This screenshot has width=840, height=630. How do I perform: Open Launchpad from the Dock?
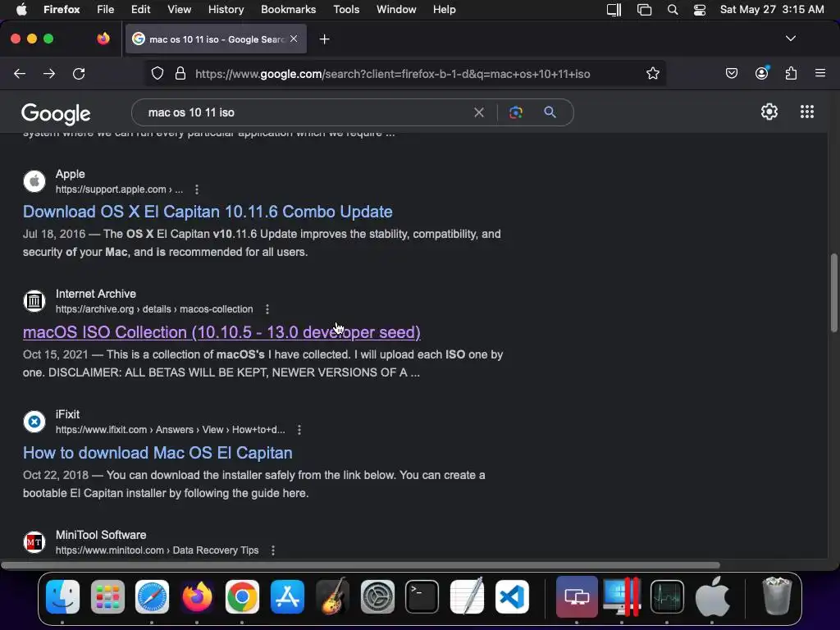(107, 596)
